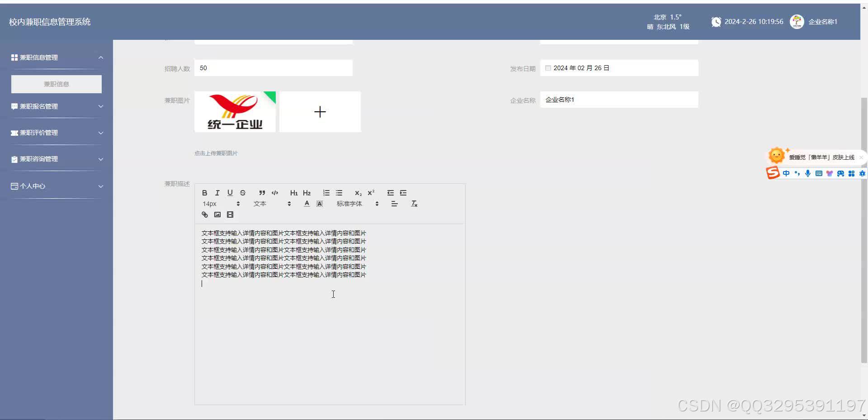Click the 点击上传兼职图片 upload link

(x=216, y=153)
